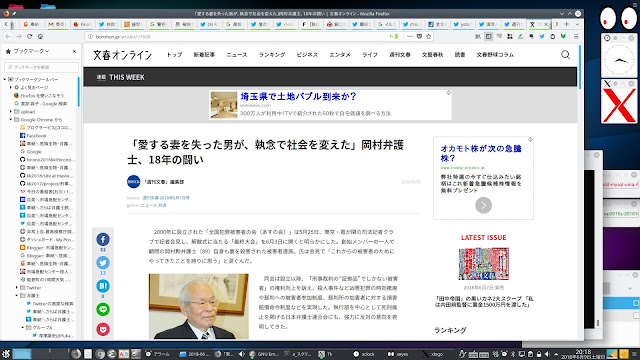Collapse the Google Chrome から folder

(11, 120)
